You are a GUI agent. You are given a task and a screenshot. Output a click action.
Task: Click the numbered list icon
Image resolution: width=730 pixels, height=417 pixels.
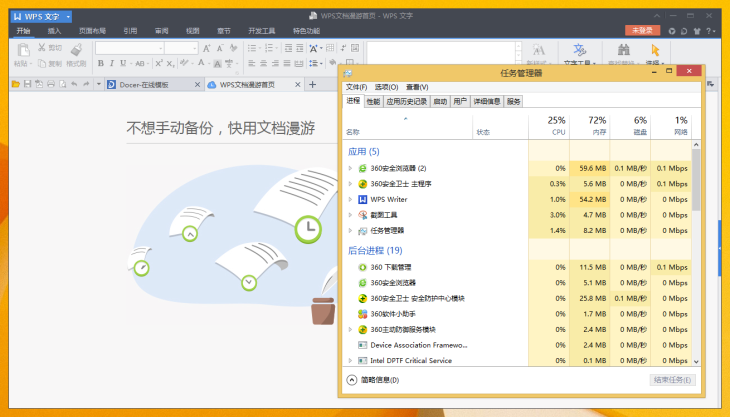click(x=269, y=48)
